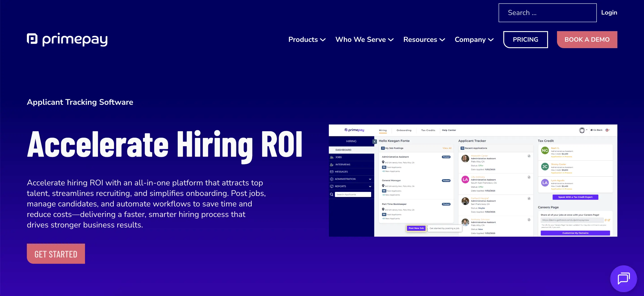Expand the Resources menu

pyautogui.click(x=424, y=40)
